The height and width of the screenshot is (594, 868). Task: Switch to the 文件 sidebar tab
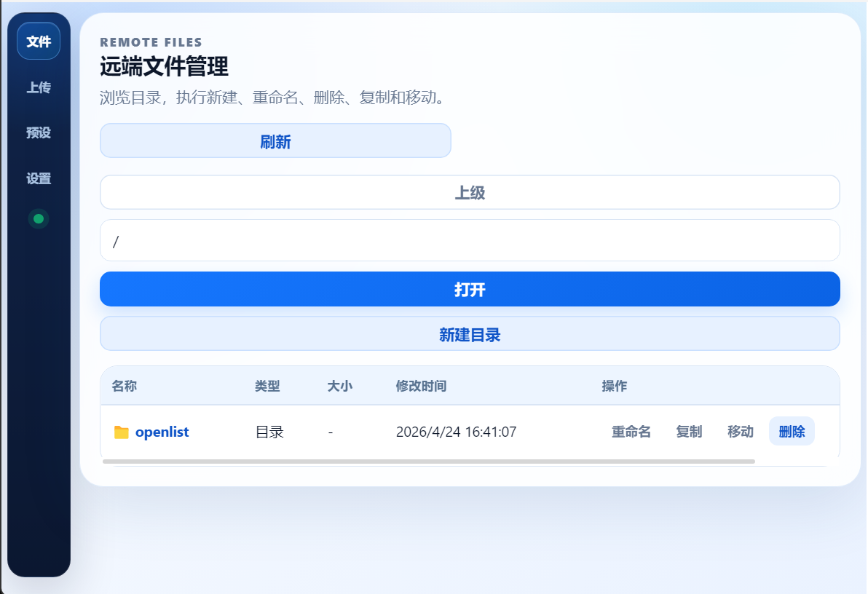coord(39,41)
